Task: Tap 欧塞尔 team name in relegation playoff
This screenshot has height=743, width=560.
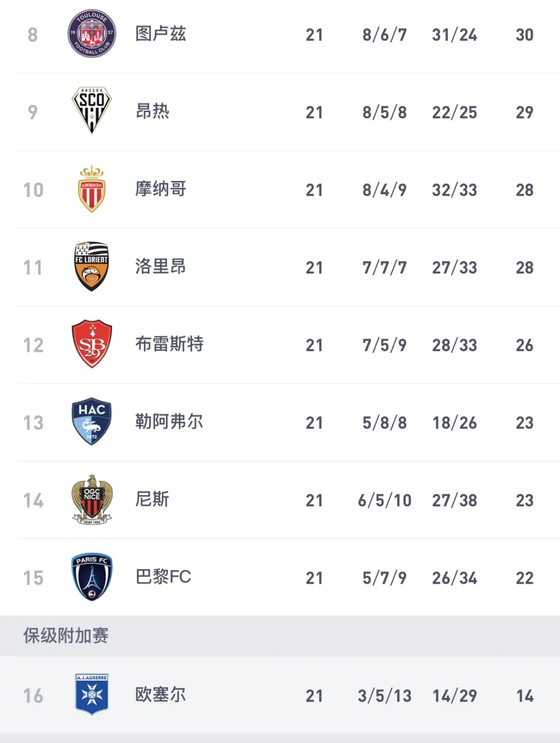Action: pyautogui.click(x=161, y=695)
